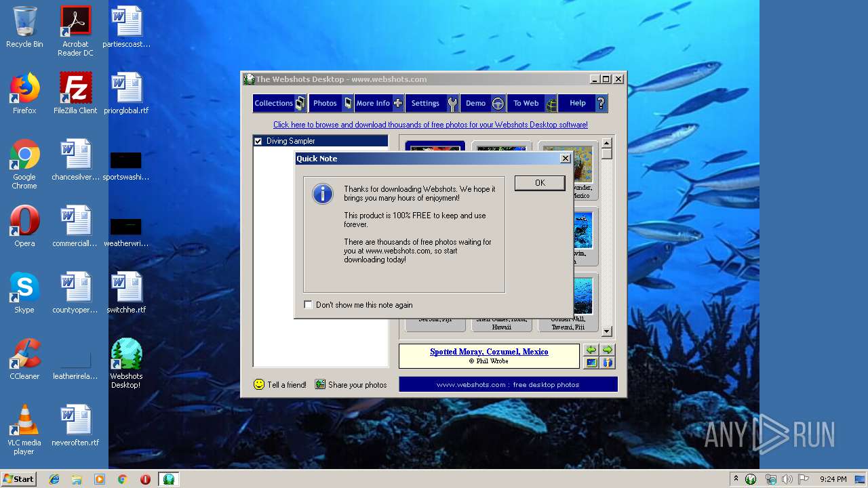
Task: Select the Demo tab
Action: tap(484, 103)
